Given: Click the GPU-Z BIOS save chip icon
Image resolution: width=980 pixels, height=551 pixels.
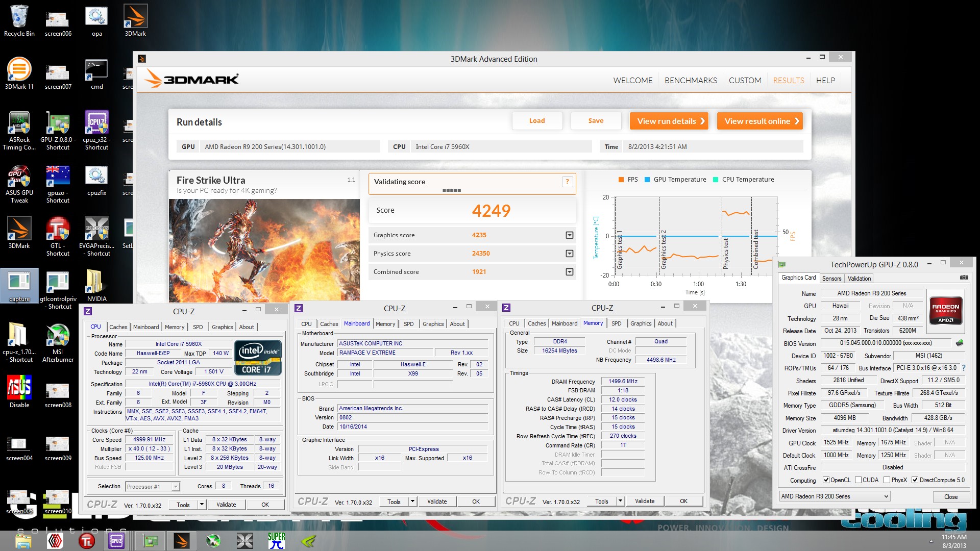Looking at the screenshot, I should point(960,343).
